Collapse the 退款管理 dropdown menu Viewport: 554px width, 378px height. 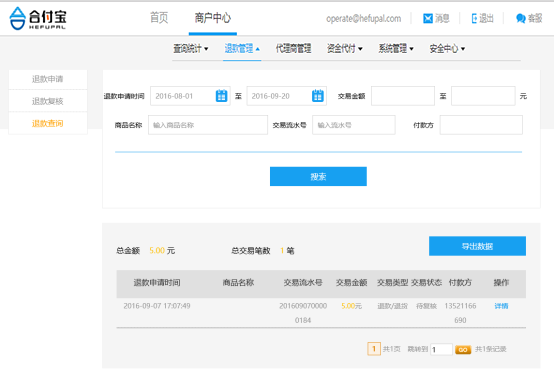242,48
